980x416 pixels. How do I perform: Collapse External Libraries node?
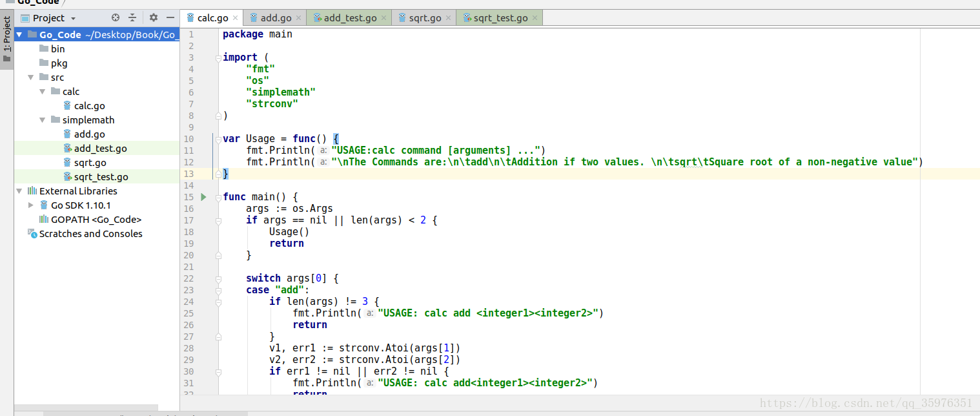[x=19, y=191]
